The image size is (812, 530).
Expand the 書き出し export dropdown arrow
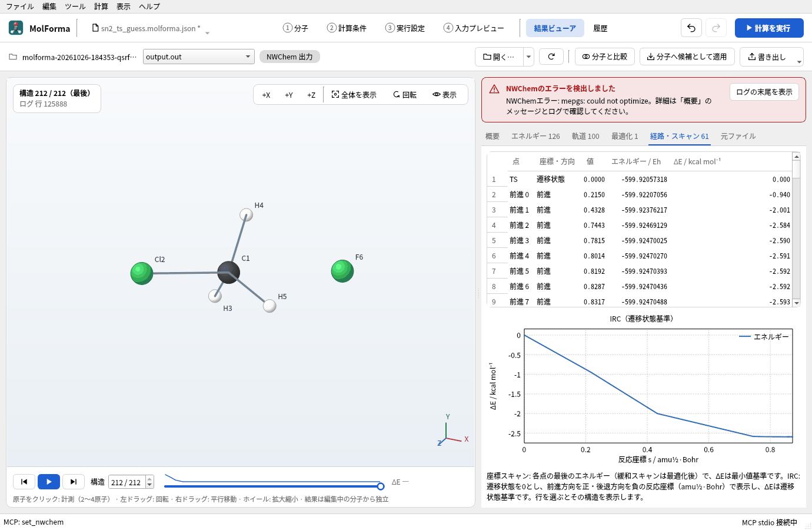798,61
